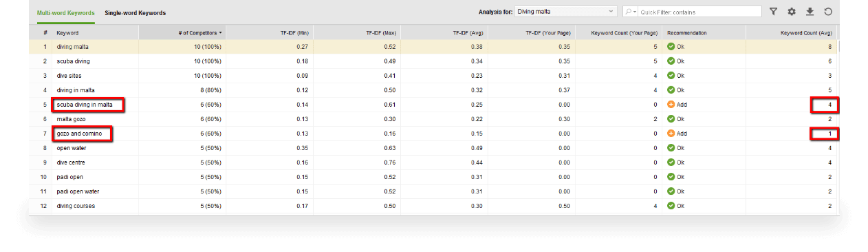Click the Ok check icon for padi open

[x=671, y=177]
